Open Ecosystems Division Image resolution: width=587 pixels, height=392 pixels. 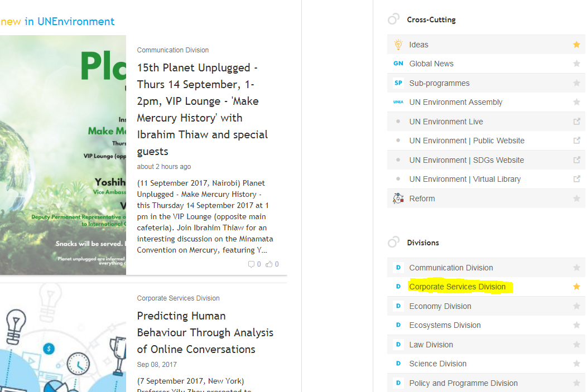pyautogui.click(x=445, y=326)
